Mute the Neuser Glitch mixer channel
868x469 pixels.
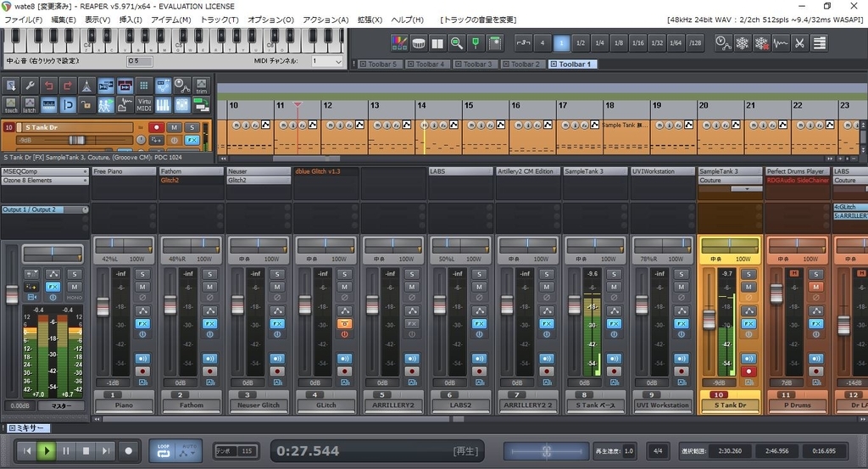277,287
